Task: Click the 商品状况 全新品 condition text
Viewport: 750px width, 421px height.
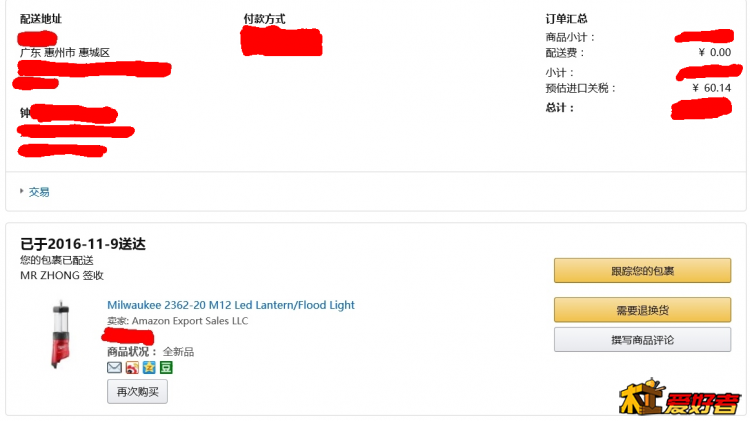Action: [150, 352]
